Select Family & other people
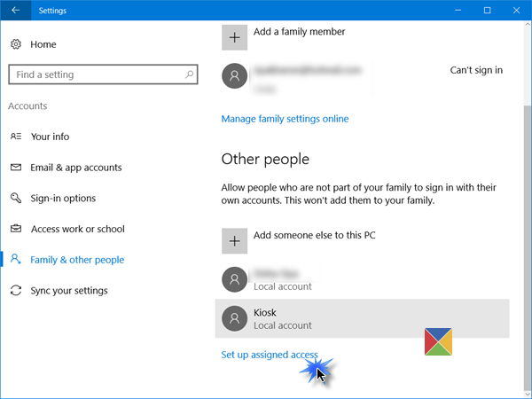This screenshot has width=532, height=399. (77, 260)
